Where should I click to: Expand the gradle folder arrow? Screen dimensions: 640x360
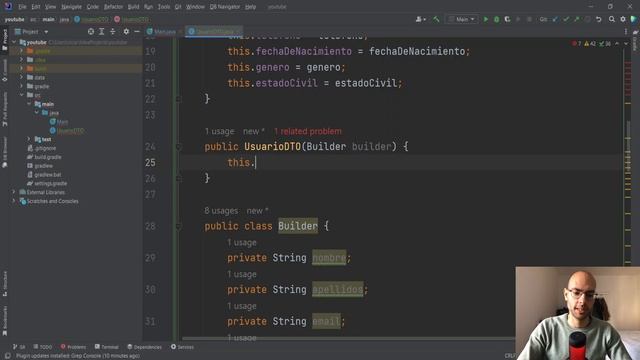(x=22, y=86)
